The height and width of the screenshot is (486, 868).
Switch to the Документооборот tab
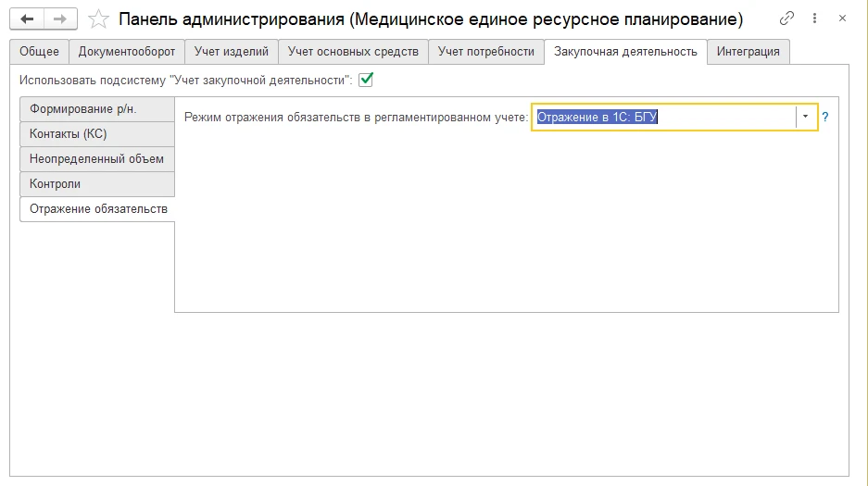click(126, 52)
